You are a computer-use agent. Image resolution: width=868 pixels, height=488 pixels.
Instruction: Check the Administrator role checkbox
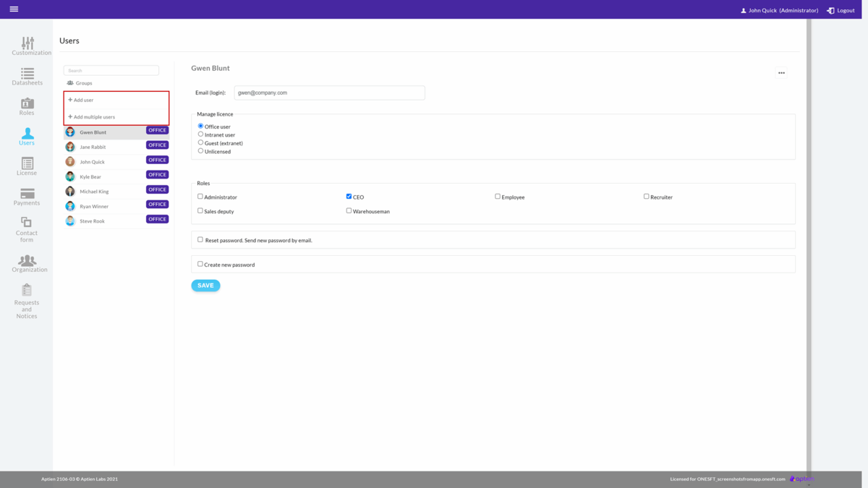pos(200,196)
